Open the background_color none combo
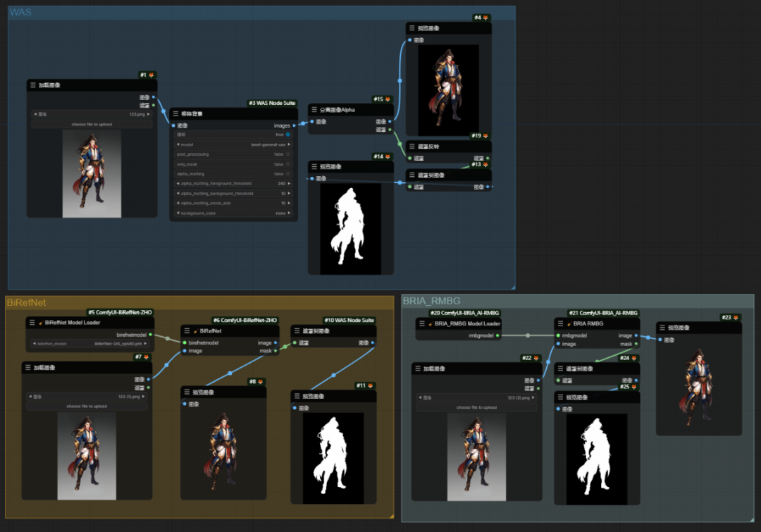The image size is (761, 532). click(x=234, y=213)
